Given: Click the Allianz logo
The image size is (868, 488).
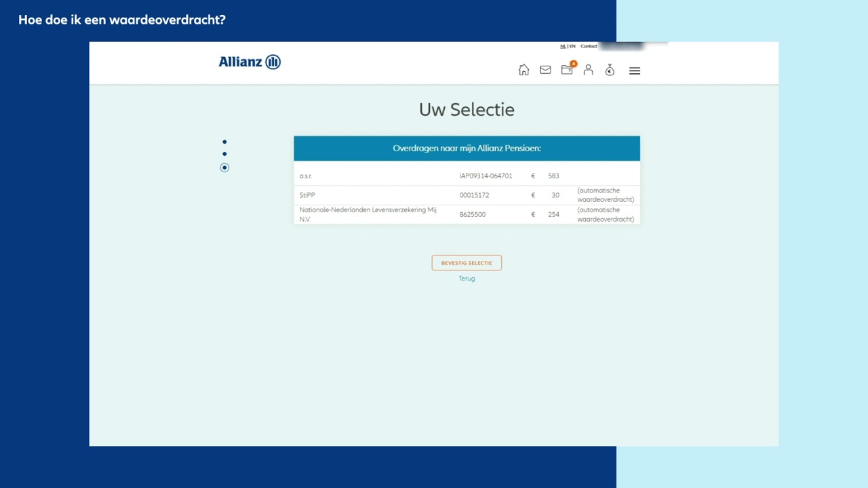Looking at the screenshot, I should 250,62.
